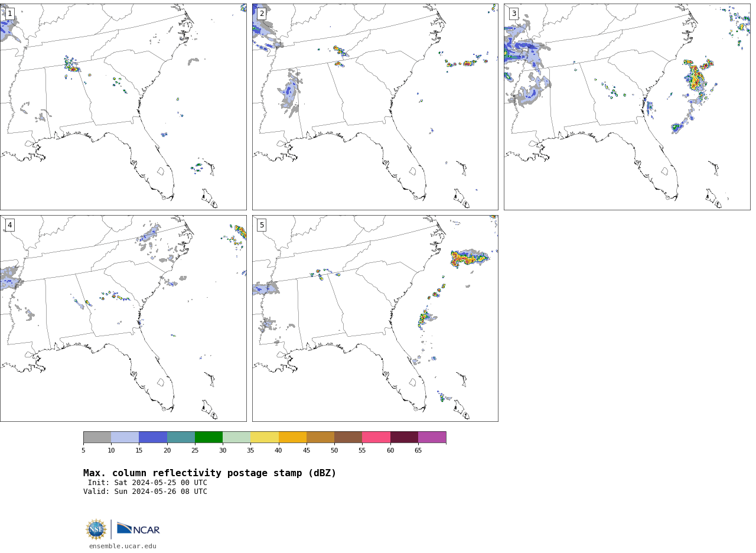
Task: Click the yellow 35-40 dBZ swatch
Action: pos(265,437)
